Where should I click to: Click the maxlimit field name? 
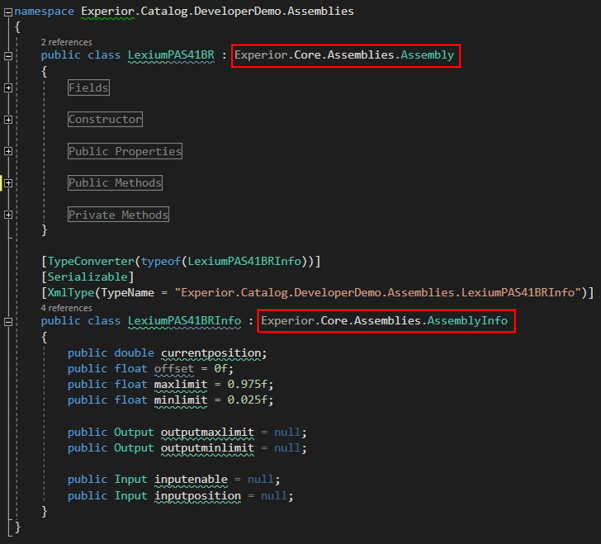(x=181, y=384)
